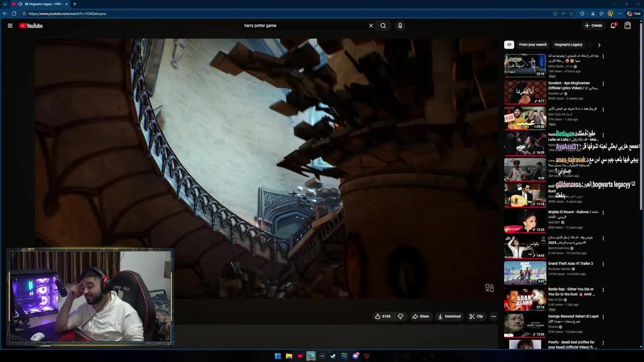Open options menu for Men Only video

click(603, 110)
